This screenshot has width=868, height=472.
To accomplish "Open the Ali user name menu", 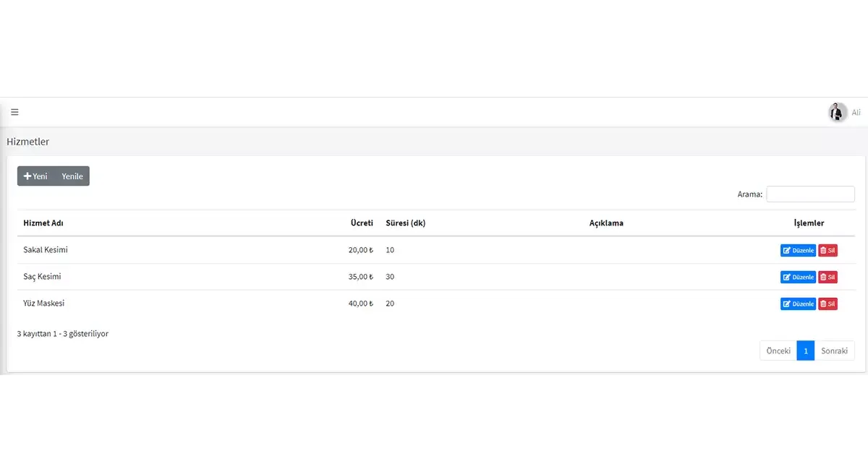I will click(856, 113).
